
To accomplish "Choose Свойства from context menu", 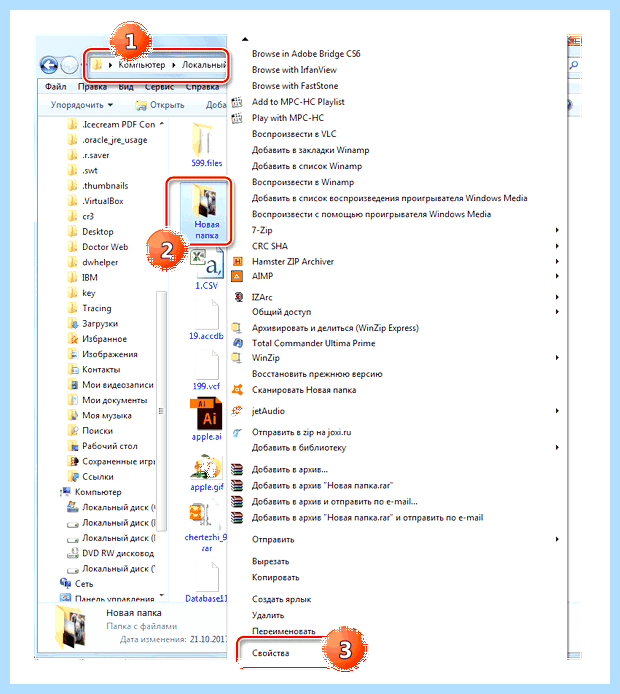I will pyautogui.click(x=270, y=653).
